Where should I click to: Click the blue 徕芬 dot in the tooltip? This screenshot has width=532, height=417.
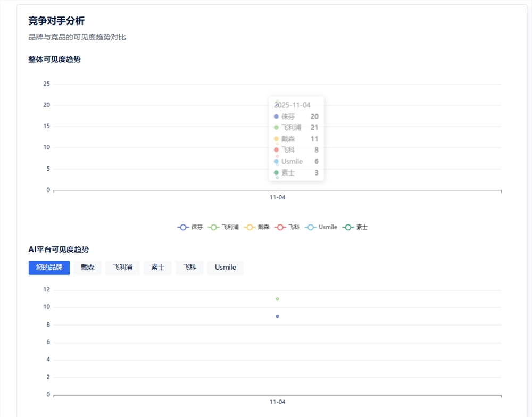click(x=277, y=116)
